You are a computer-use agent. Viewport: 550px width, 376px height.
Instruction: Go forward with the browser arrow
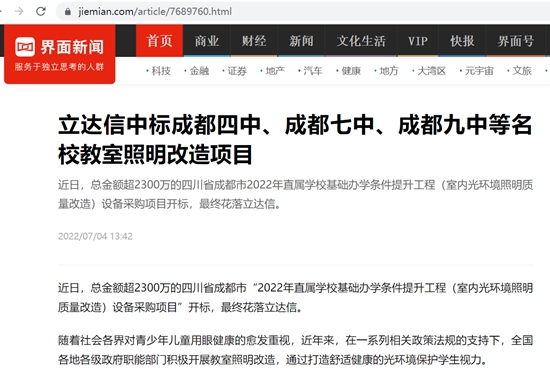[19, 12]
